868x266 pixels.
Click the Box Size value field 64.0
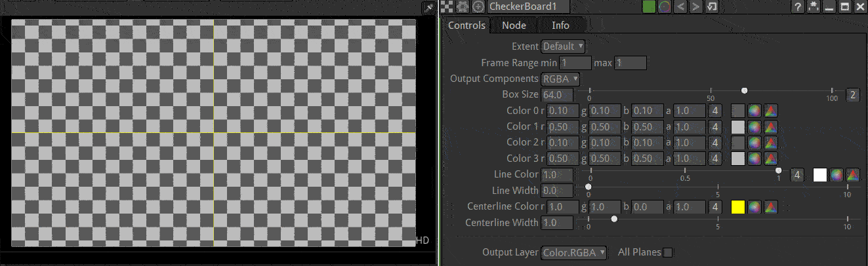[x=557, y=95]
